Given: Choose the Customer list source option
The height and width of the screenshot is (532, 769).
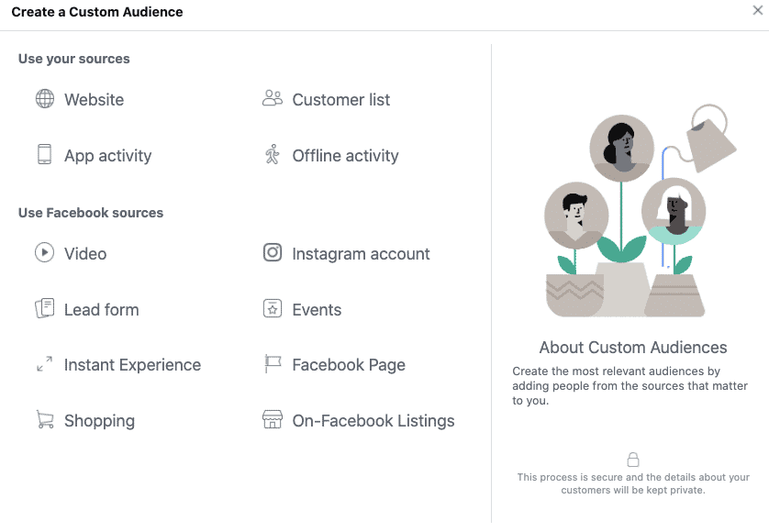Looking at the screenshot, I should [340, 100].
